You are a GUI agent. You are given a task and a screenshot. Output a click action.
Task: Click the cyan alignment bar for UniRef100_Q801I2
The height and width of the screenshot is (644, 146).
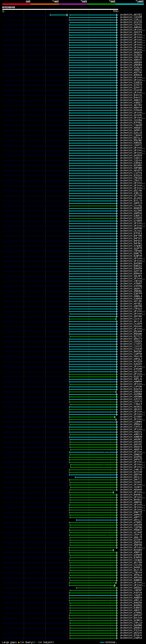point(96,477)
